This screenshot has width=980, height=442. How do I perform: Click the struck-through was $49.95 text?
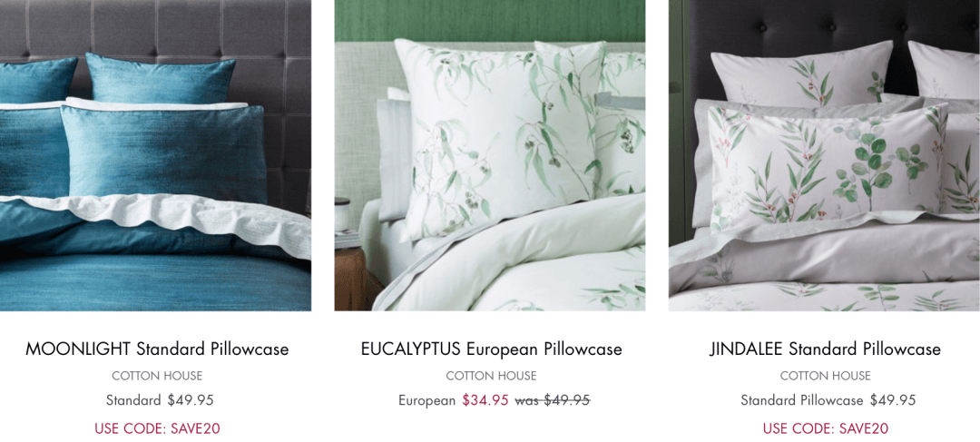[553, 400]
